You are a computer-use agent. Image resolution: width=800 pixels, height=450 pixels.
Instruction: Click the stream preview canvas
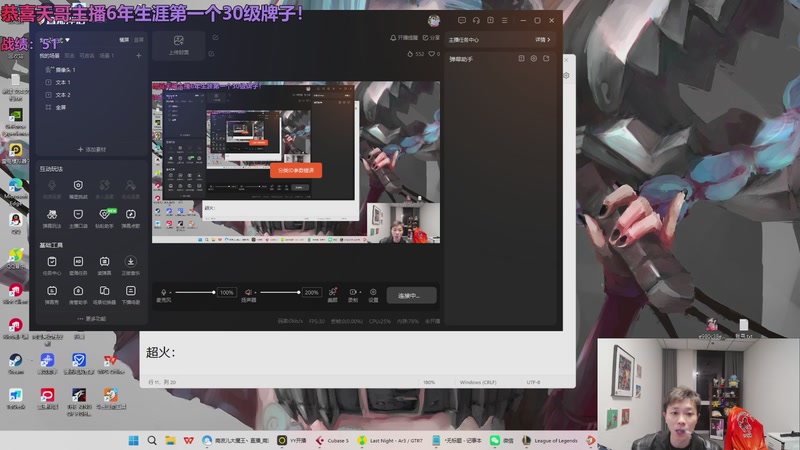click(x=296, y=162)
